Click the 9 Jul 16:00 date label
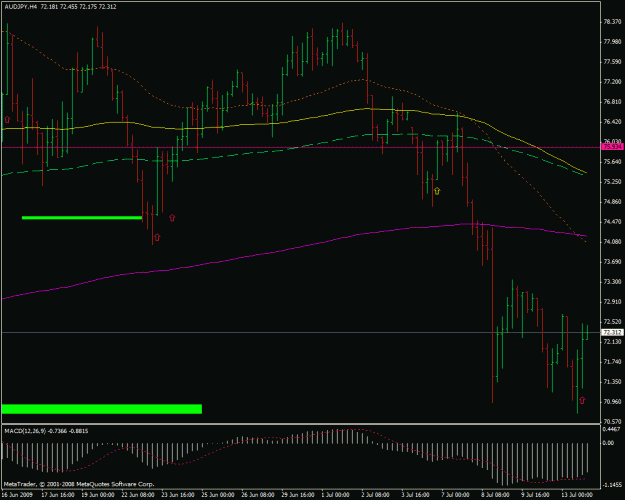 [x=535, y=495]
